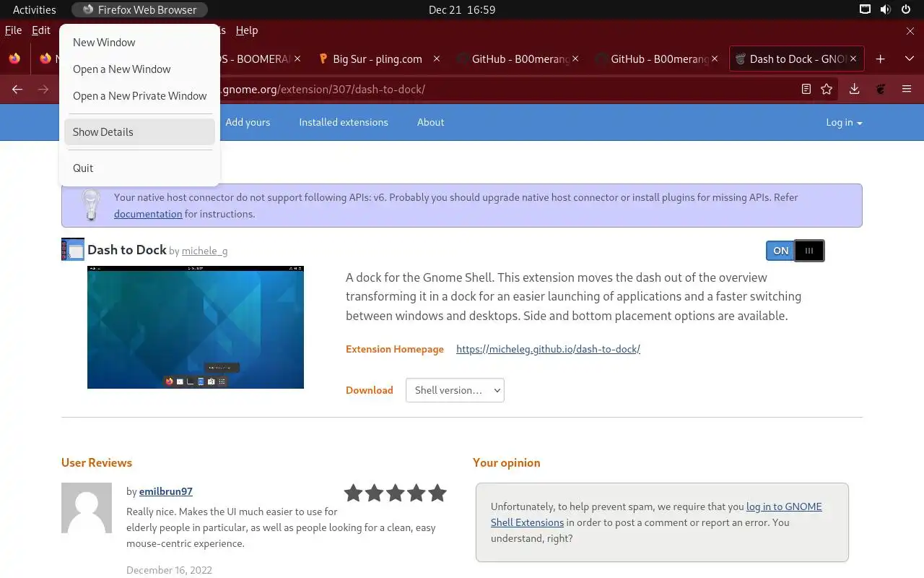Click the back navigation arrow
The width and height of the screenshot is (924, 578).
click(17, 89)
